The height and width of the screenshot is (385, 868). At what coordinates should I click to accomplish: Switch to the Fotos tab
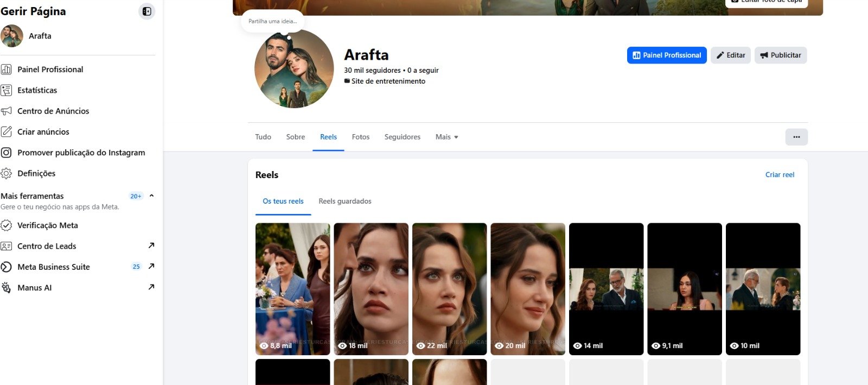(361, 137)
